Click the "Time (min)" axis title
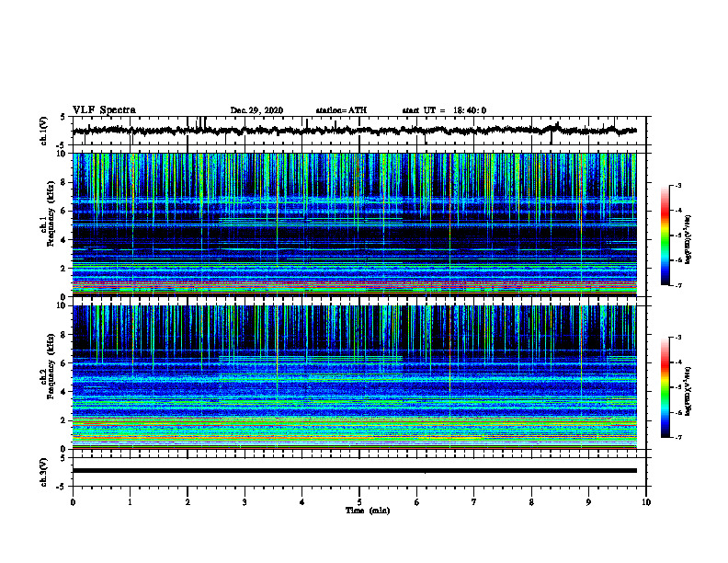This screenshot has width=728, height=563. tap(368, 511)
